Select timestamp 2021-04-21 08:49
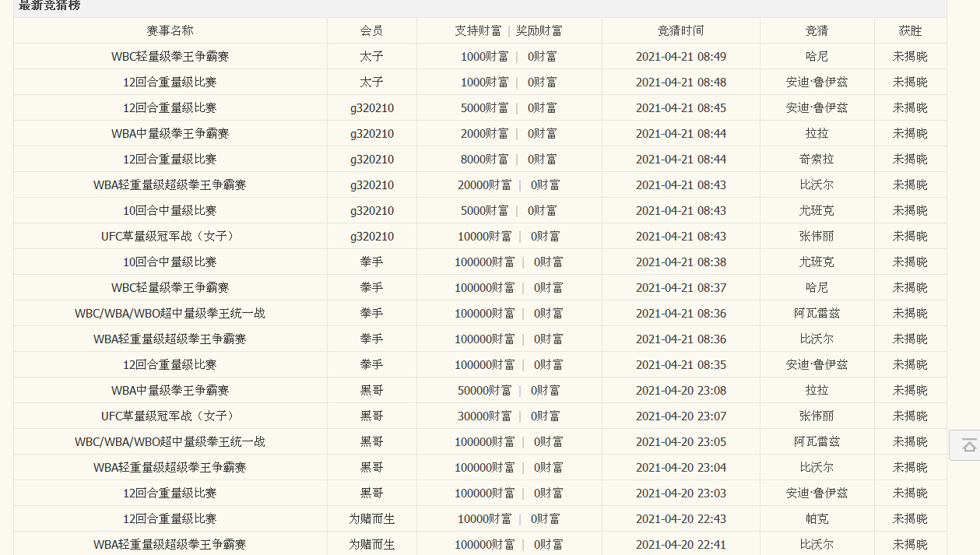 [x=680, y=56]
